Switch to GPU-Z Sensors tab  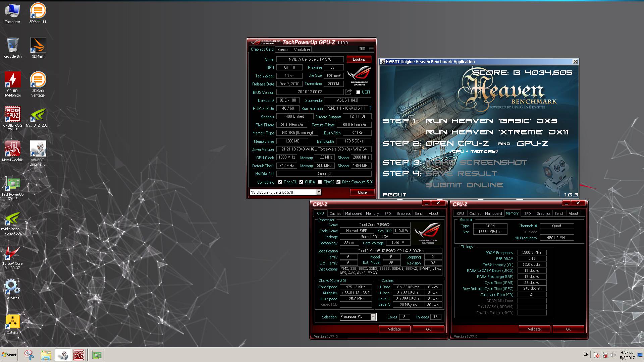(284, 49)
